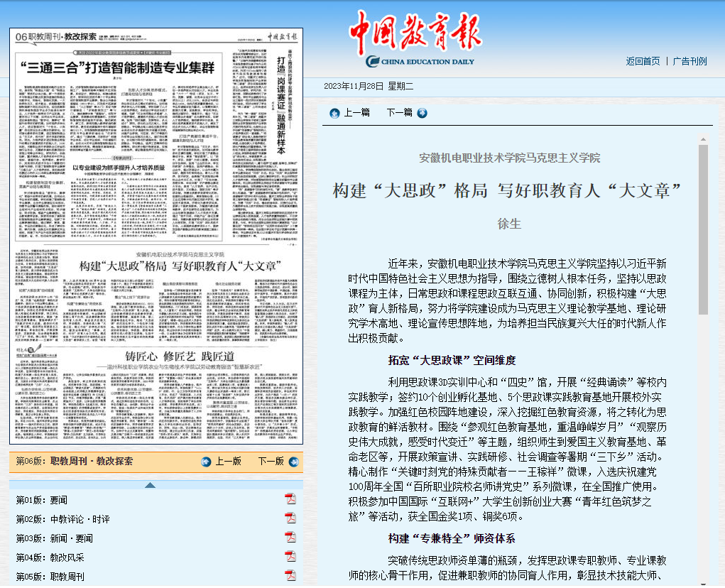
Task: Click the previous page (上一版) arrow icon
Action: pos(206,462)
